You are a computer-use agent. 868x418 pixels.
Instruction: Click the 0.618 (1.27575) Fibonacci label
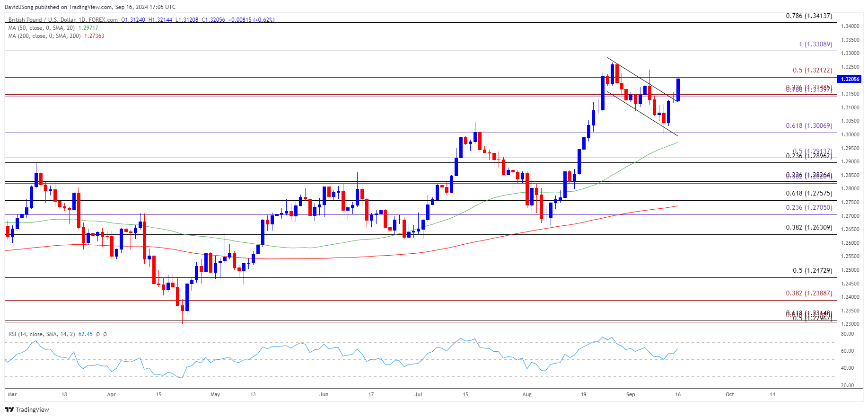(x=809, y=193)
